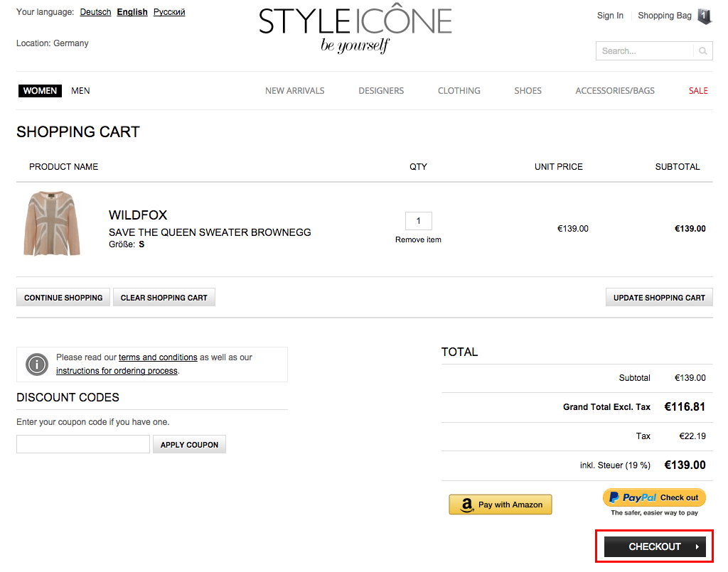Click the coupon code input field

pyautogui.click(x=83, y=444)
